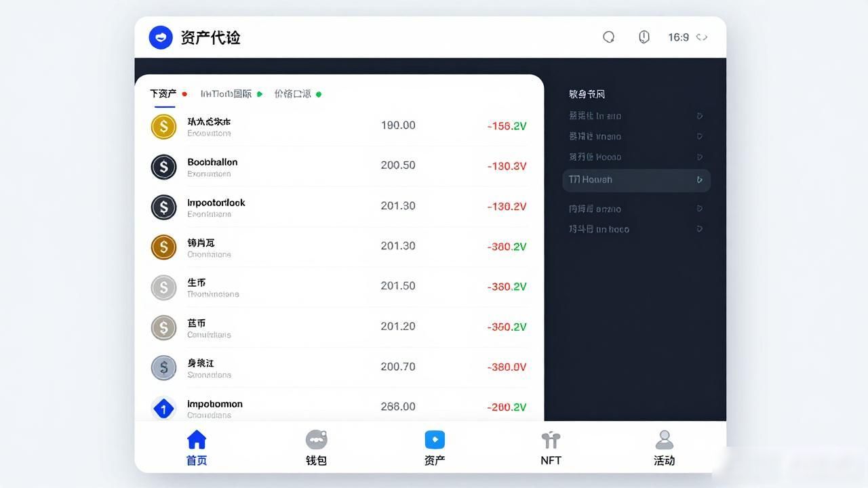This screenshot has width=868, height=488.
Task: Expand arrow of sidebar item ending enzno
Action: [700, 209]
